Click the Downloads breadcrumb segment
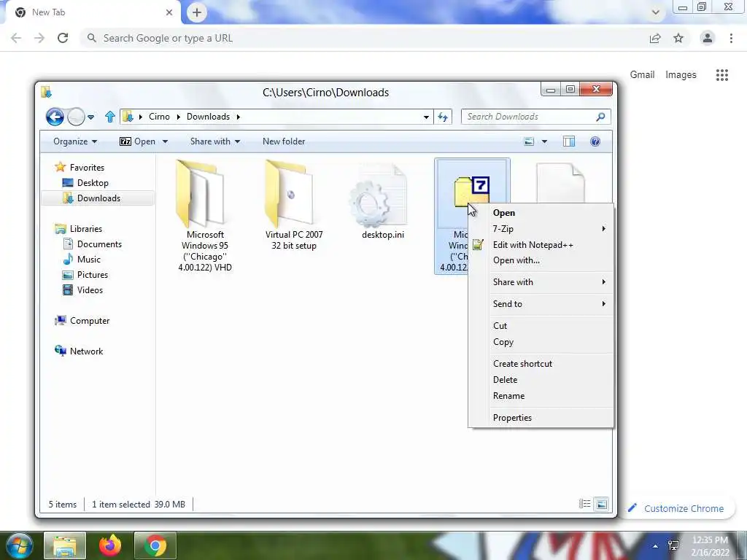 pyautogui.click(x=208, y=117)
